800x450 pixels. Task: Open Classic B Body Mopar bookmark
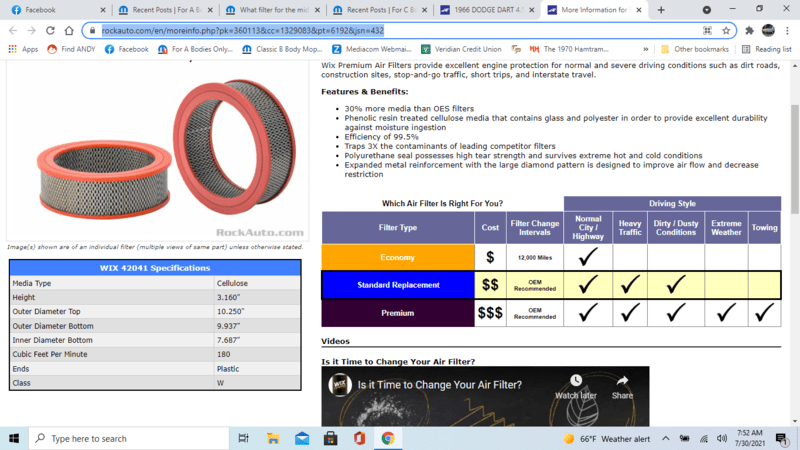(x=282, y=49)
